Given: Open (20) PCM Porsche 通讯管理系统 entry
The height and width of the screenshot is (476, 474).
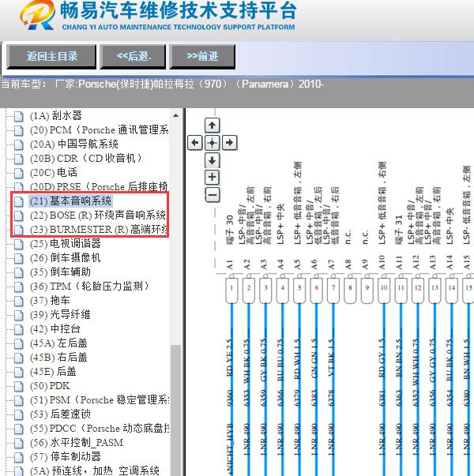Looking at the screenshot, I should click(x=100, y=130).
